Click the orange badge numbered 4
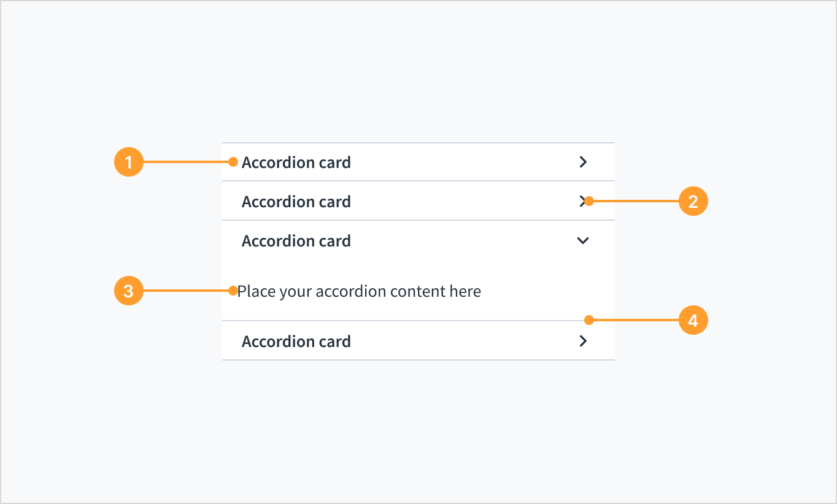The image size is (837, 504). coord(693,320)
